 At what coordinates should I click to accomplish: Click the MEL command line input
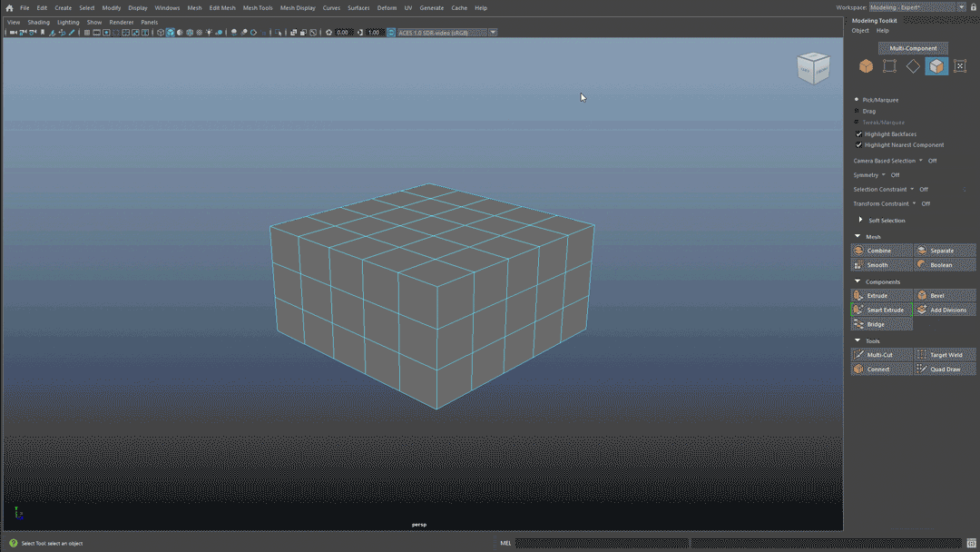602,543
